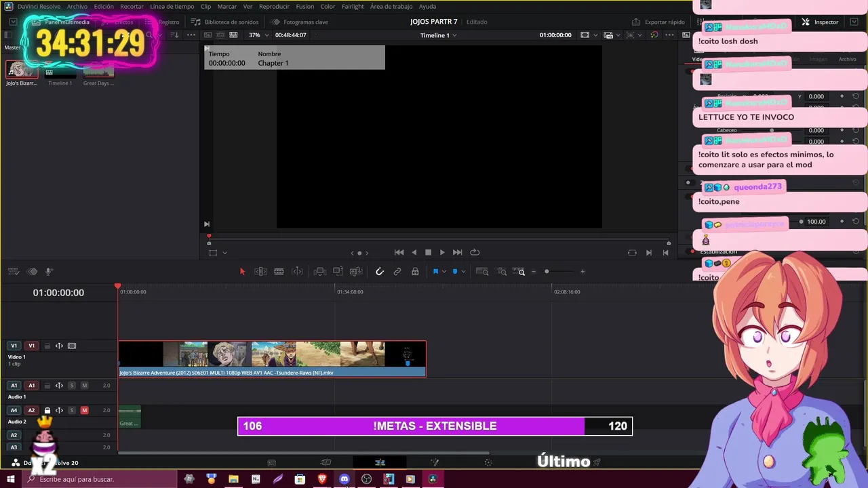Click the Overwrite clip icon
Screen dimensions: 868x488
(338, 272)
